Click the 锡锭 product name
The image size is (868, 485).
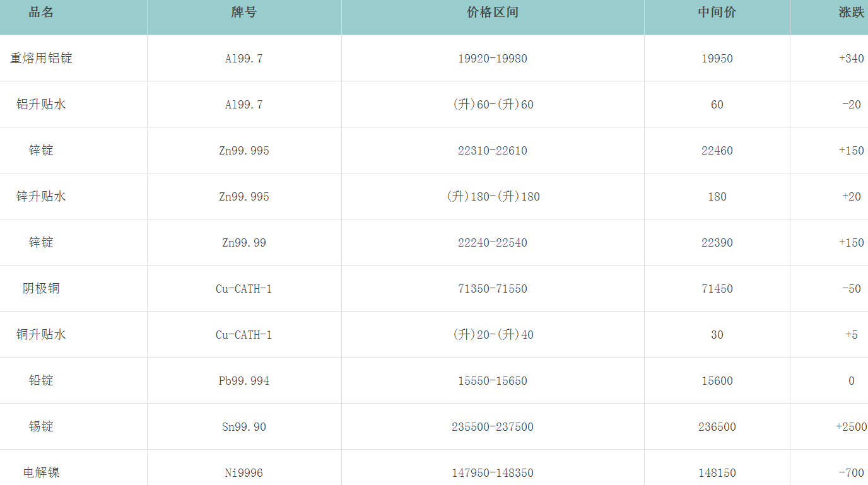click(41, 427)
